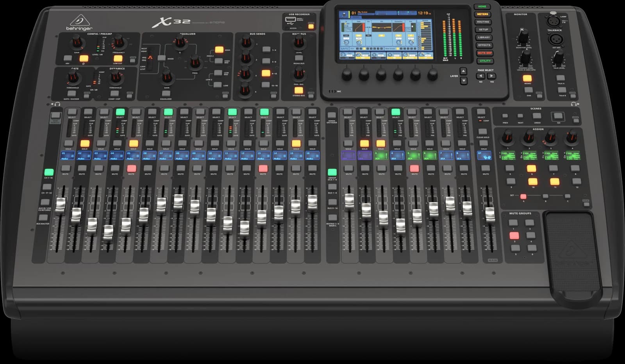Open the HOME screen button

coord(482,7)
